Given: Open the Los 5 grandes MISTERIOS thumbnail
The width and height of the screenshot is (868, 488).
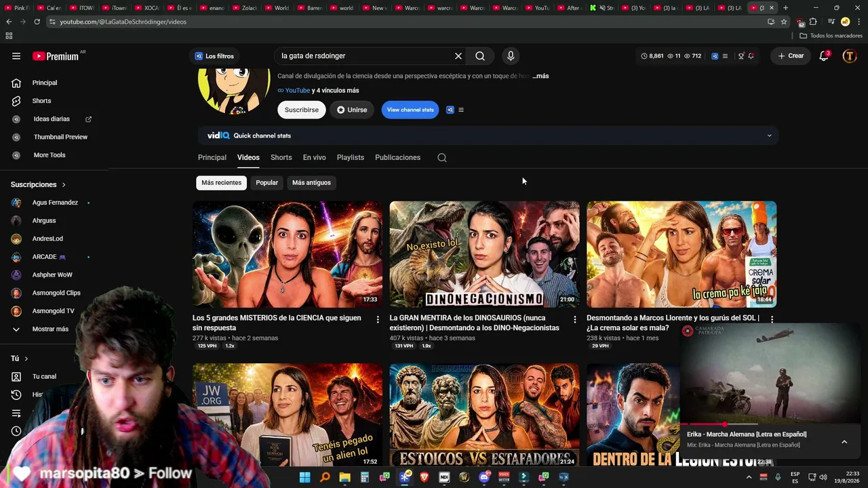Looking at the screenshot, I should point(288,254).
